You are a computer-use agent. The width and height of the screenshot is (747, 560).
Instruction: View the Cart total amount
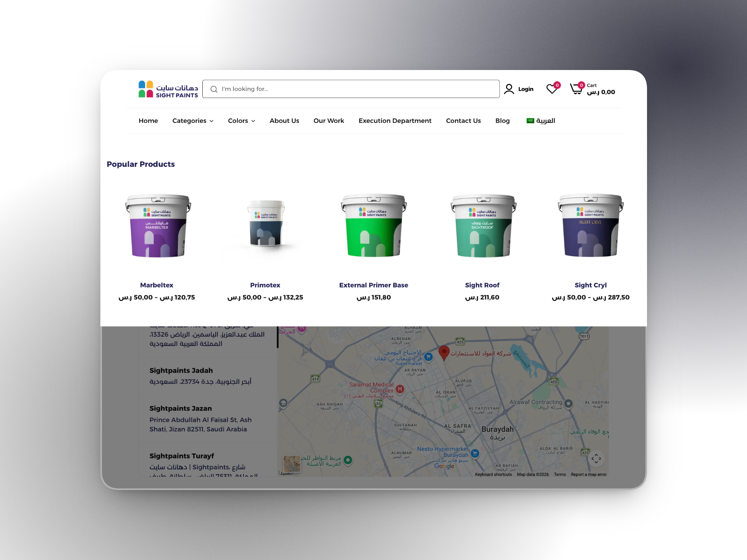pyautogui.click(x=601, y=92)
